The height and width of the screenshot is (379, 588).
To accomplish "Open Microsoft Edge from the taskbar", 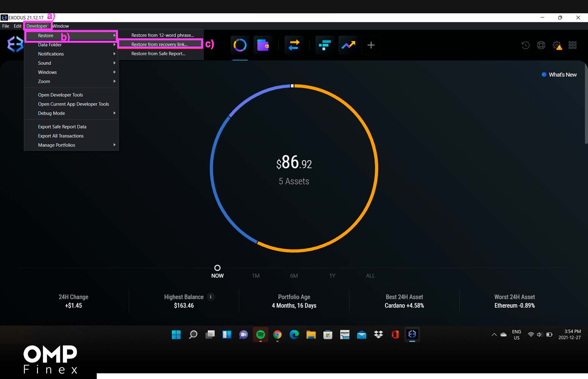I will pos(294,335).
